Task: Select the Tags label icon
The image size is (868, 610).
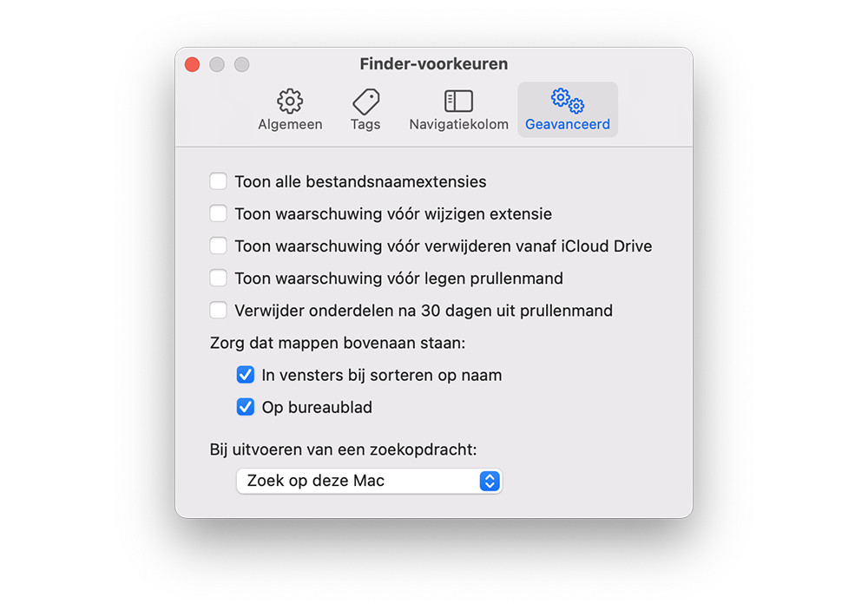Action: pyautogui.click(x=366, y=102)
